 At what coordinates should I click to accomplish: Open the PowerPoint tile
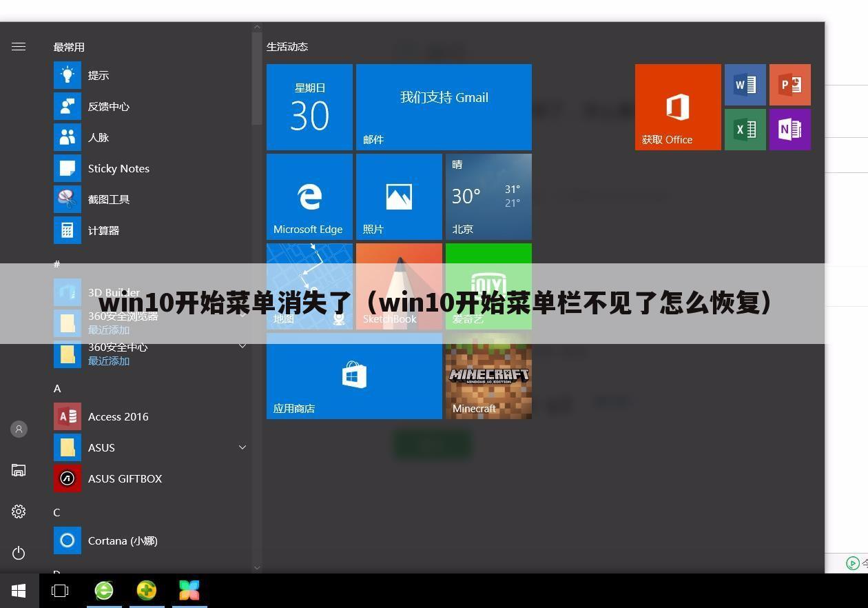click(x=790, y=85)
